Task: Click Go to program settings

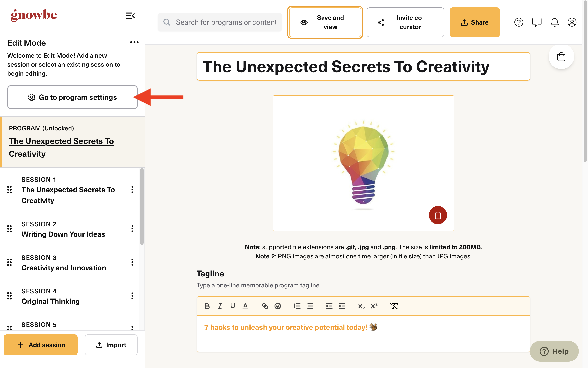Action: (72, 97)
